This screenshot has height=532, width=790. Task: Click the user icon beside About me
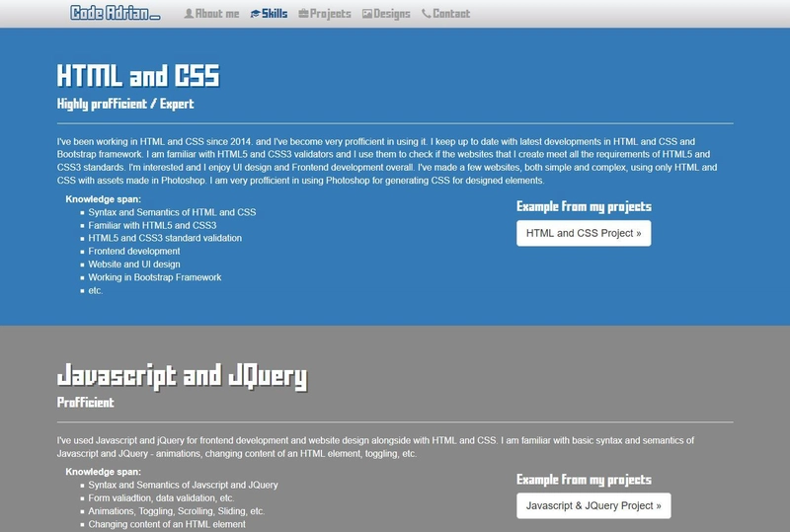(189, 14)
